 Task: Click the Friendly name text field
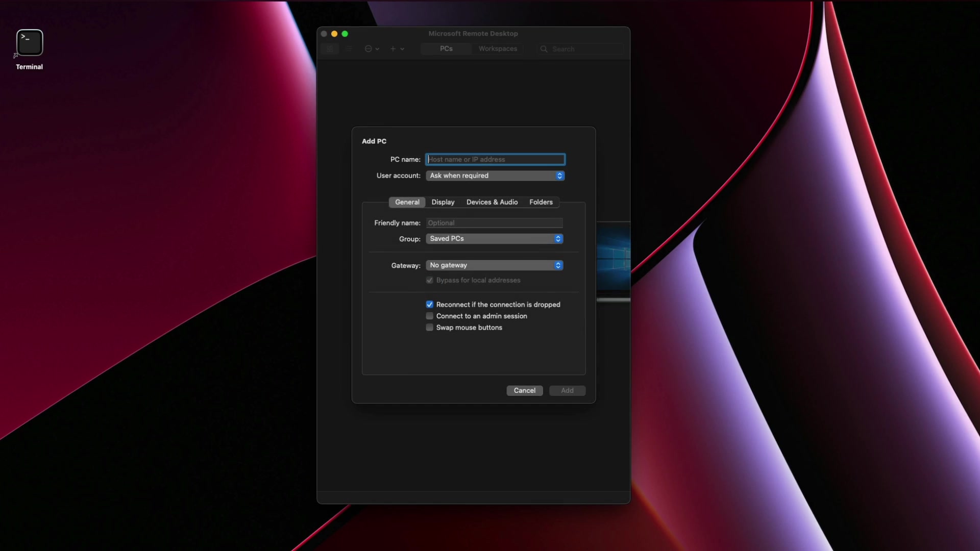[494, 223]
